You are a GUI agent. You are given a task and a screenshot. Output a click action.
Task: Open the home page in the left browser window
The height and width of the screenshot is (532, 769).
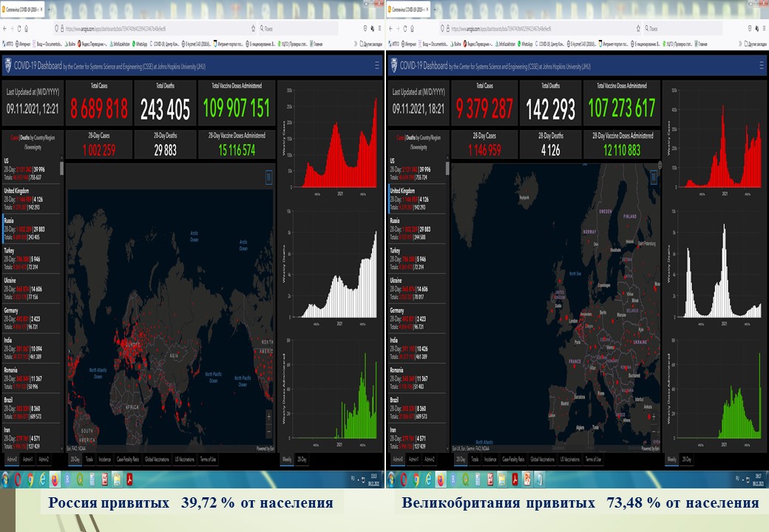point(27,28)
